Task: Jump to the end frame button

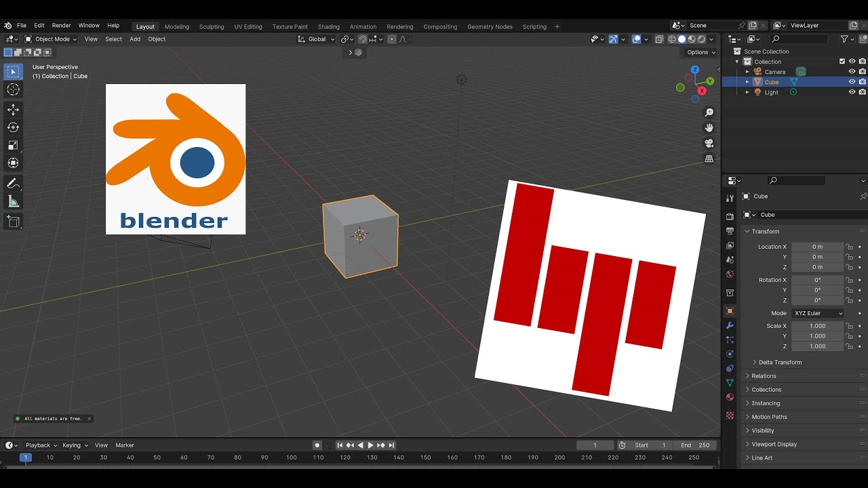Action: (391, 445)
